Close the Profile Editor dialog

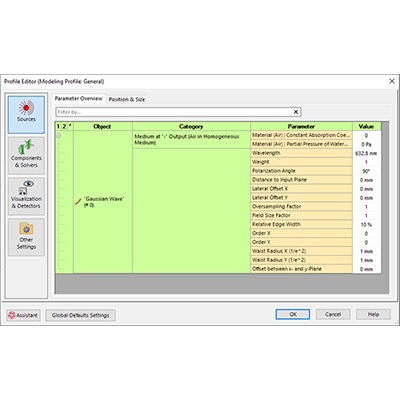pos(392,81)
